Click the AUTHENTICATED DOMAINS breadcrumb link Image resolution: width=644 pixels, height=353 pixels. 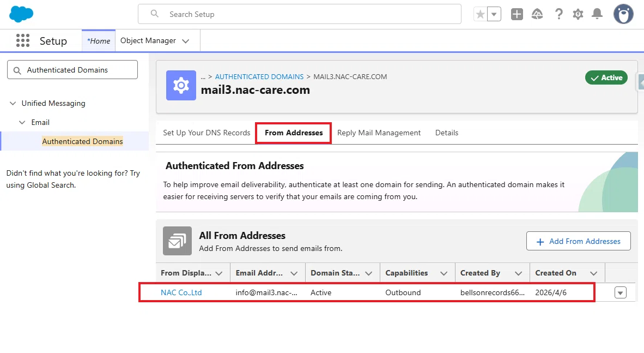pyautogui.click(x=259, y=76)
